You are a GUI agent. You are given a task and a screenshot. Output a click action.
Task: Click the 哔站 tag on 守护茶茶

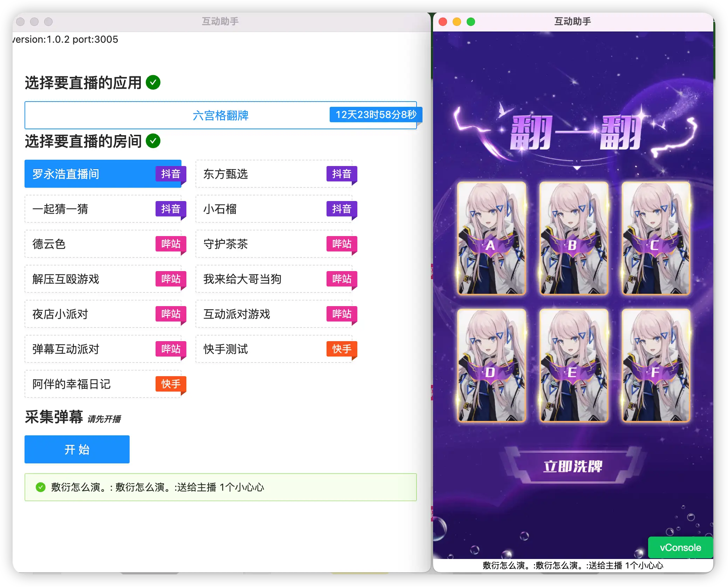coord(342,244)
